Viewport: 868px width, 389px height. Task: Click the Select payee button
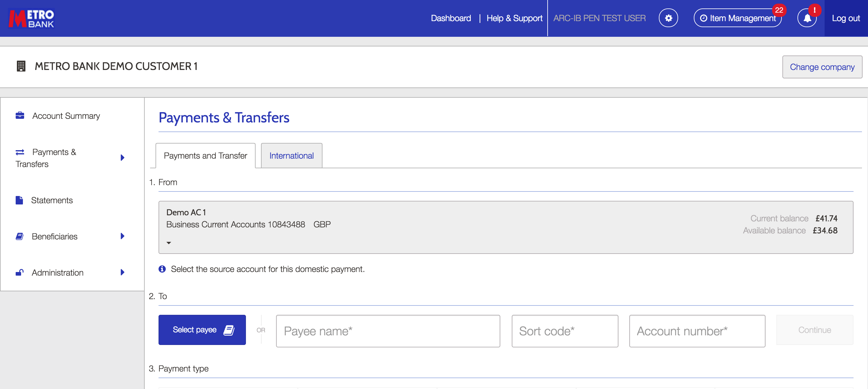[x=202, y=330]
